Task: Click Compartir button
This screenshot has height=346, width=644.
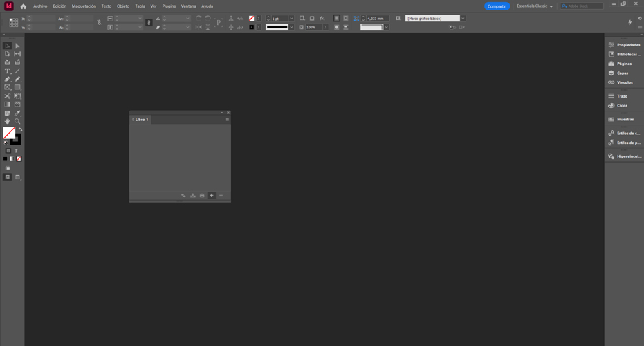Action: coord(497,6)
